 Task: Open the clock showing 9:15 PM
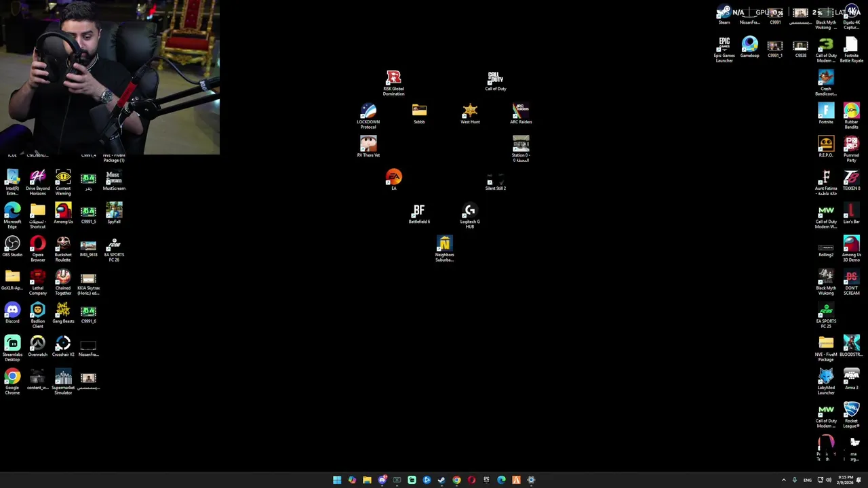pyautogui.click(x=846, y=480)
